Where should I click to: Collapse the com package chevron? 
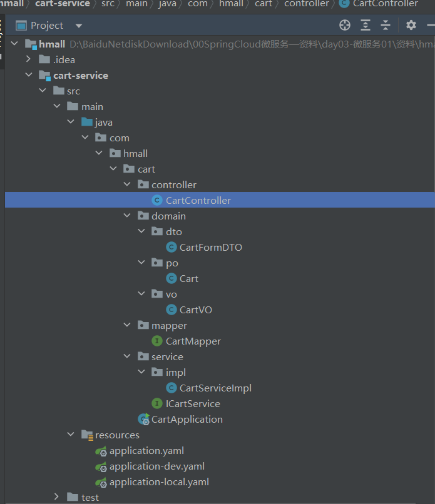click(x=85, y=137)
